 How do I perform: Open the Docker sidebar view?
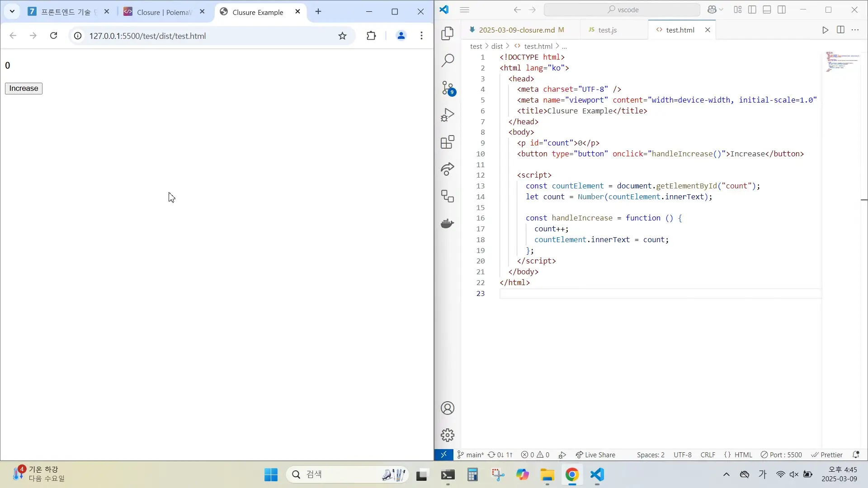pyautogui.click(x=447, y=224)
